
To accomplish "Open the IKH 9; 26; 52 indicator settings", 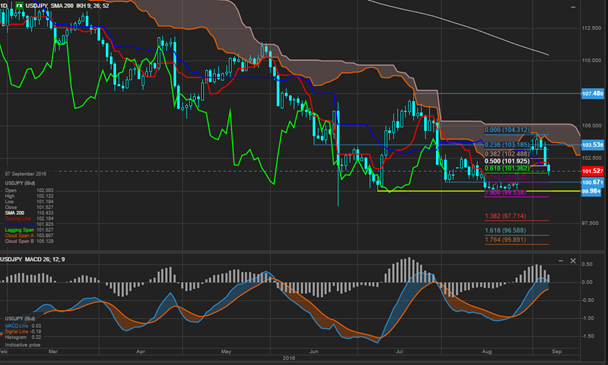I will click(93, 5).
